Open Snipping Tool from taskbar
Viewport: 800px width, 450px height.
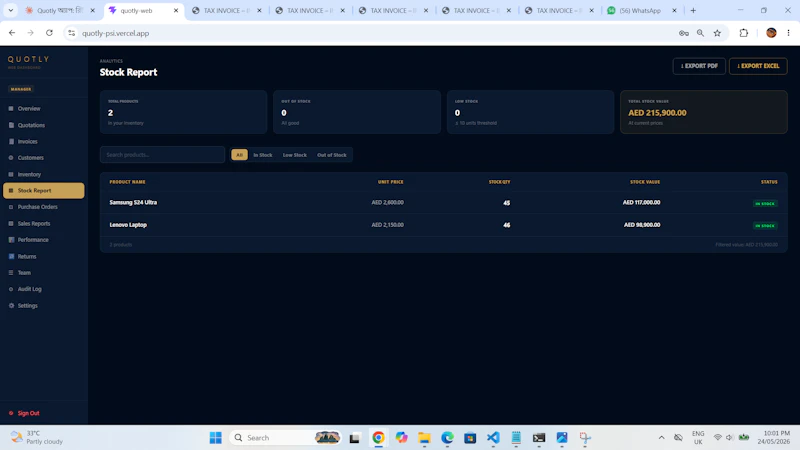(585, 438)
